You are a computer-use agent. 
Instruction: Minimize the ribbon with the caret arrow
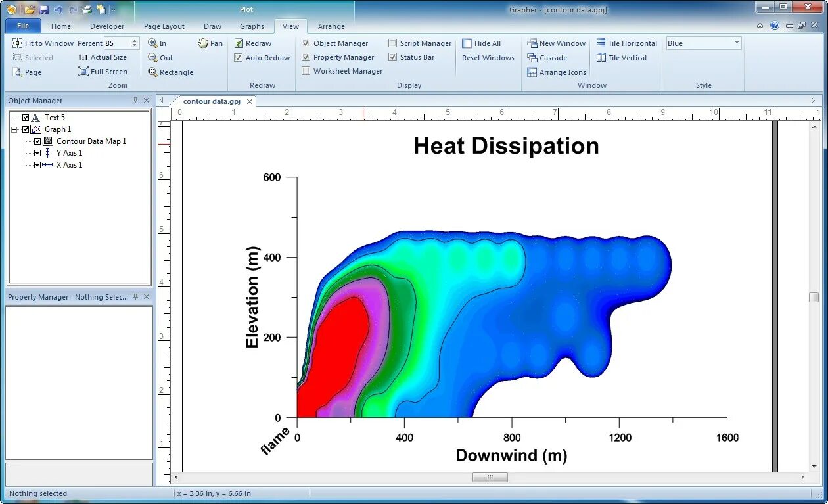pyautogui.click(x=760, y=26)
